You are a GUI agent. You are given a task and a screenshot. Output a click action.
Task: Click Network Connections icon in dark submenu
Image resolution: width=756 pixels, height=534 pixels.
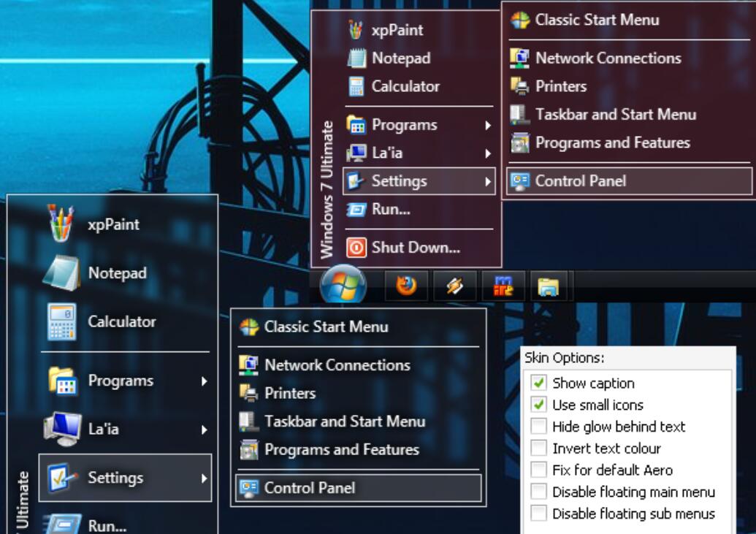(x=249, y=365)
